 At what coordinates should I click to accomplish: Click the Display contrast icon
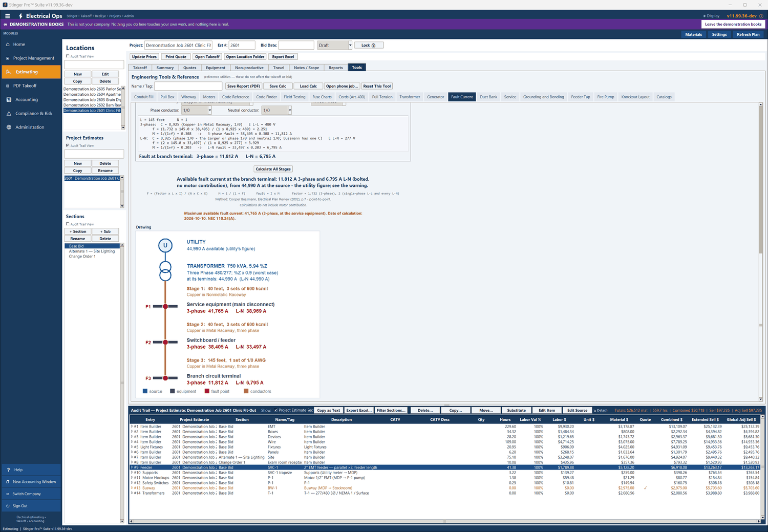tap(705, 16)
